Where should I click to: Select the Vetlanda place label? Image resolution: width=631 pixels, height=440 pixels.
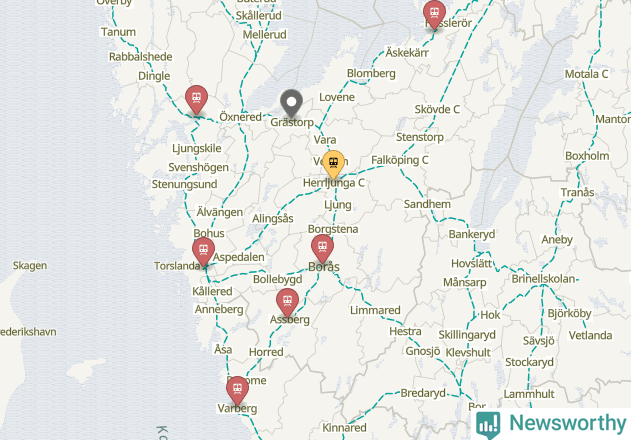click(590, 335)
